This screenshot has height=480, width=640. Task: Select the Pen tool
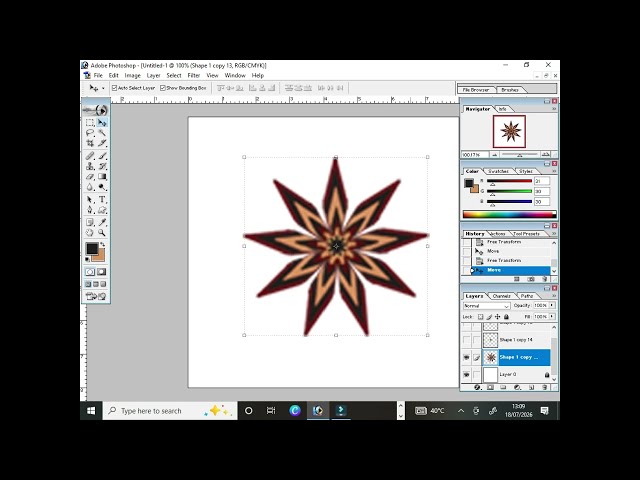[90, 210]
